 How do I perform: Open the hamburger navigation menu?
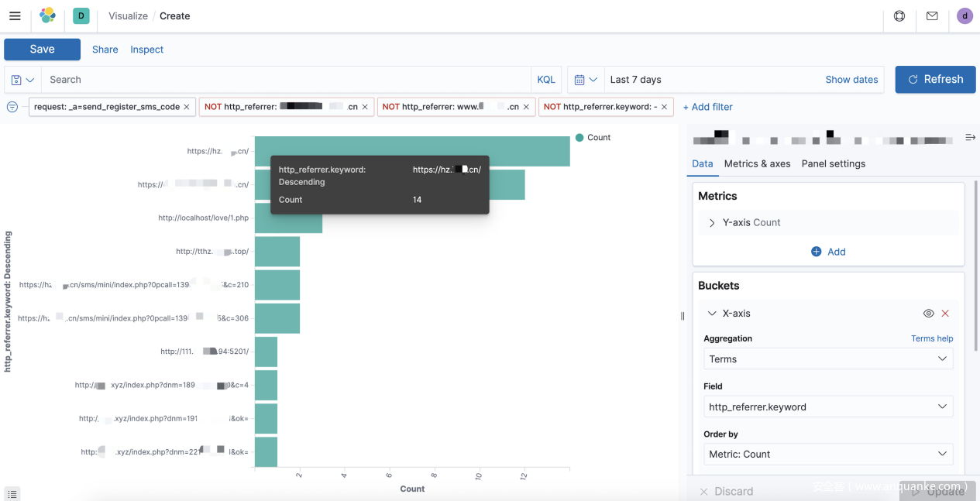pos(15,15)
